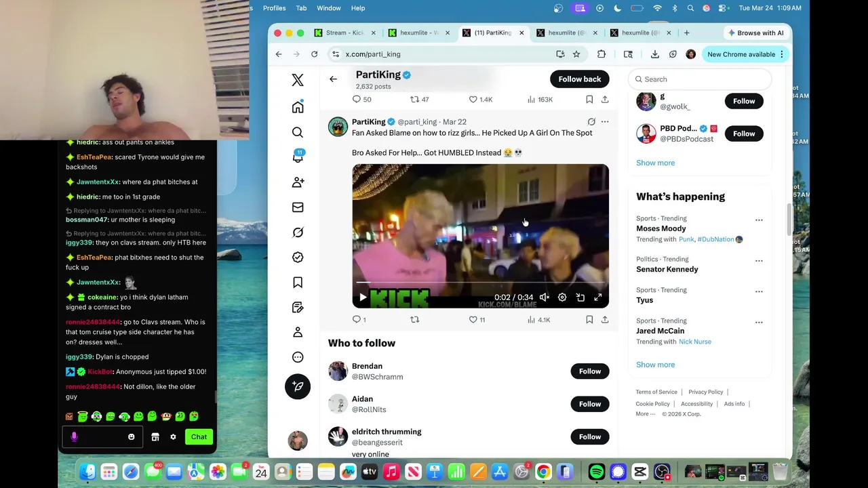
Task: Open Chrome's three-dot menu
Action: (x=782, y=54)
